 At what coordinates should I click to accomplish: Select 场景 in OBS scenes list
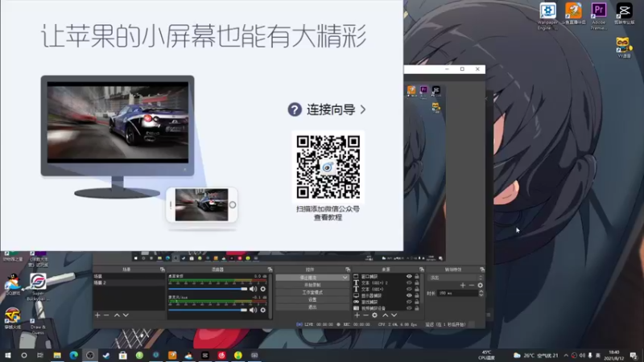click(x=129, y=277)
